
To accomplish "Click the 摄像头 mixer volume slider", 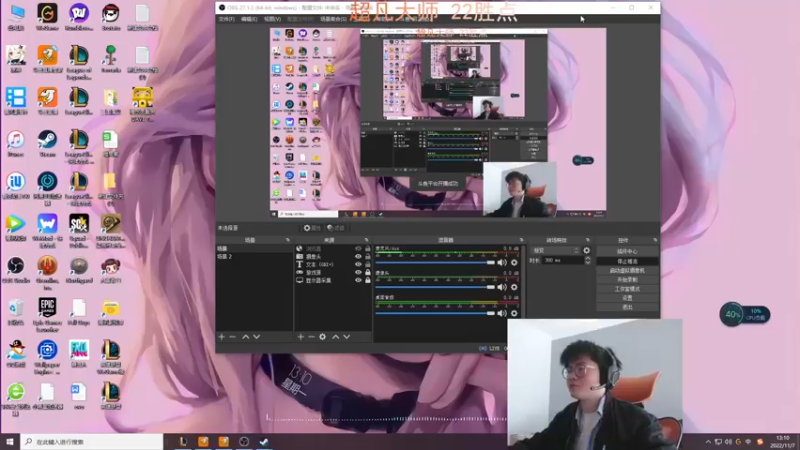I will click(x=435, y=287).
